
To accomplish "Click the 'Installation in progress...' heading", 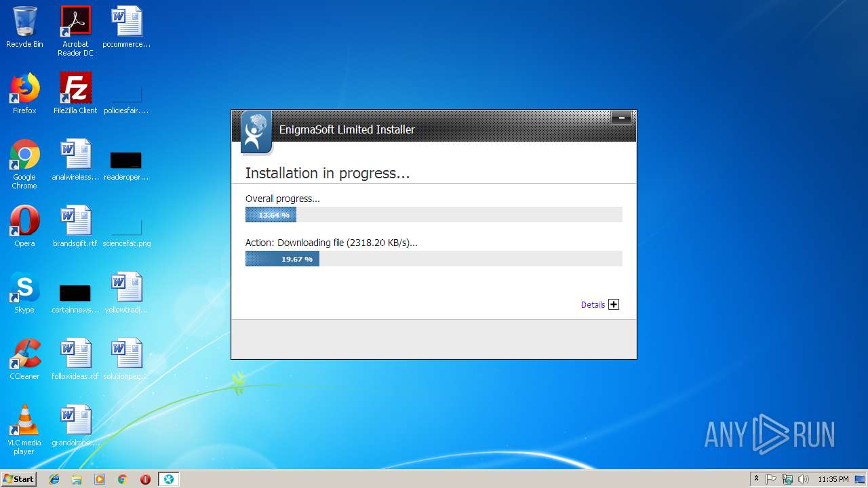I will [x=328, y=173].
